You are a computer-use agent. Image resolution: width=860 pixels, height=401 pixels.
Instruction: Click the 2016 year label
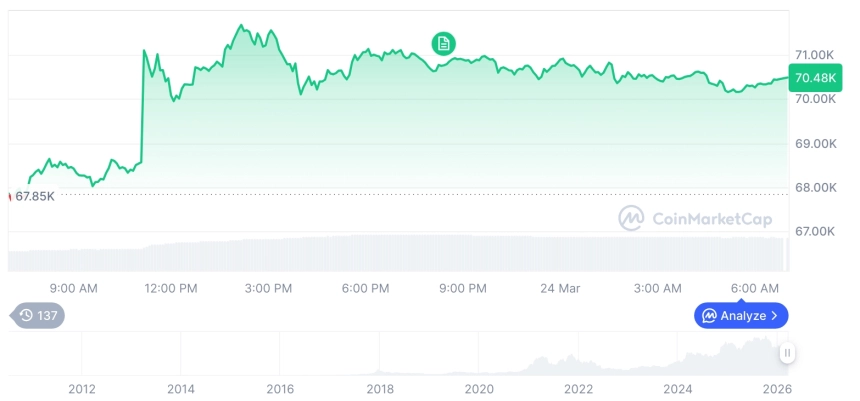point(280,389)
